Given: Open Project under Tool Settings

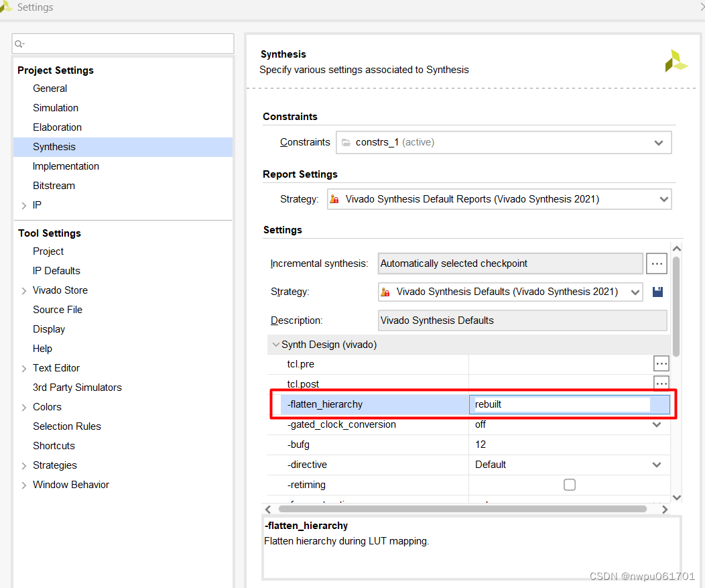Looking at the screenshot, I should 48,251.
